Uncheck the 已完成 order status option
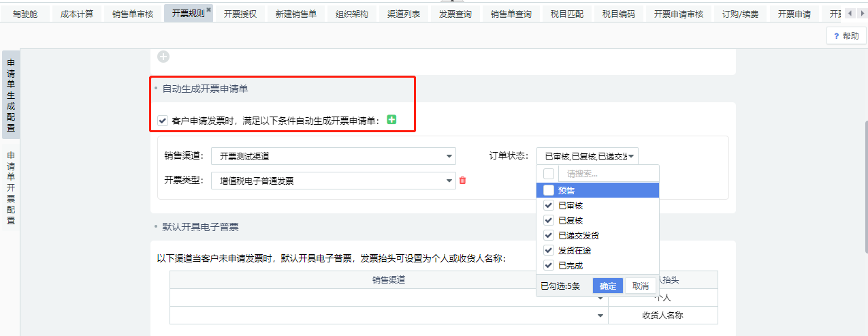Viewport: 868px width, 336px height. 549,265
